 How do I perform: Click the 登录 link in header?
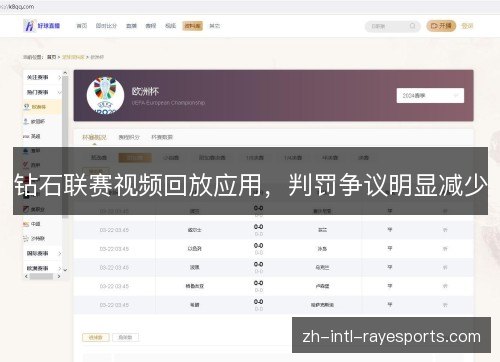[467, 26]
